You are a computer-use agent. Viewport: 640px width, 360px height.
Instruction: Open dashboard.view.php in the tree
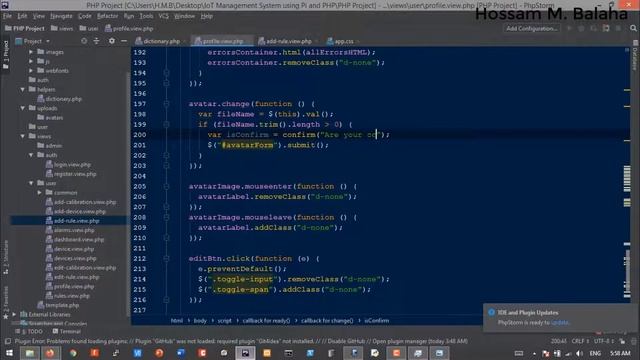pyautogui.click(x=79, y=240)
